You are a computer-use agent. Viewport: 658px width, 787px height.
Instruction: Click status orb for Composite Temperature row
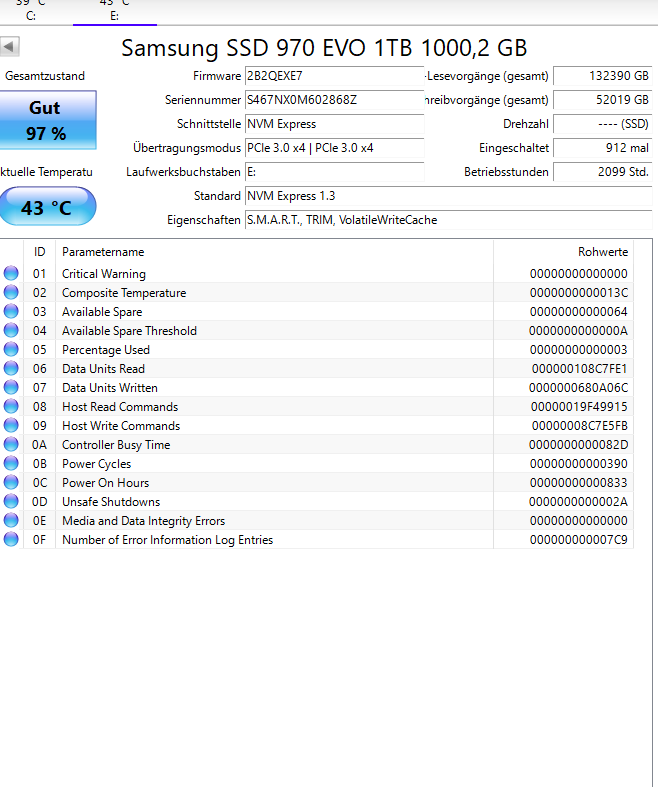11,293
